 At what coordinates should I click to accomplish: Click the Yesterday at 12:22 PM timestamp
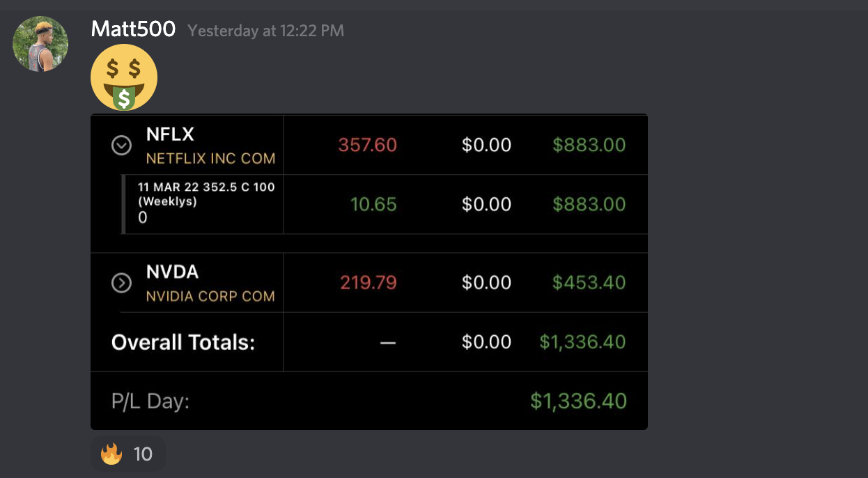click(265, 31)
